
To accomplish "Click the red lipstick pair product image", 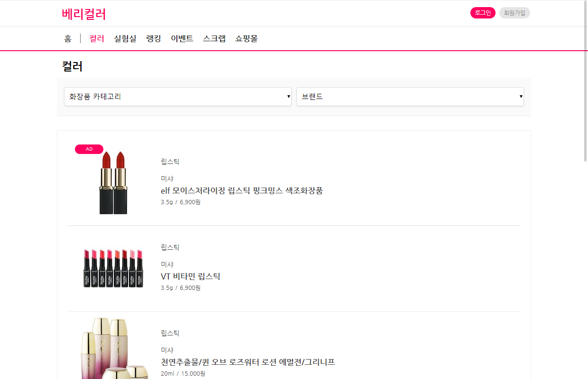I will 113,182.
